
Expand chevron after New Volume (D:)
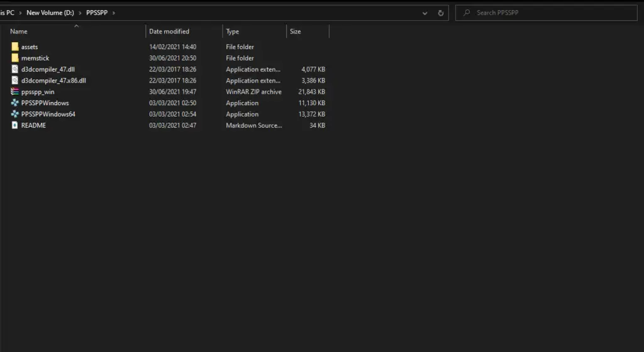pos(80,13)
